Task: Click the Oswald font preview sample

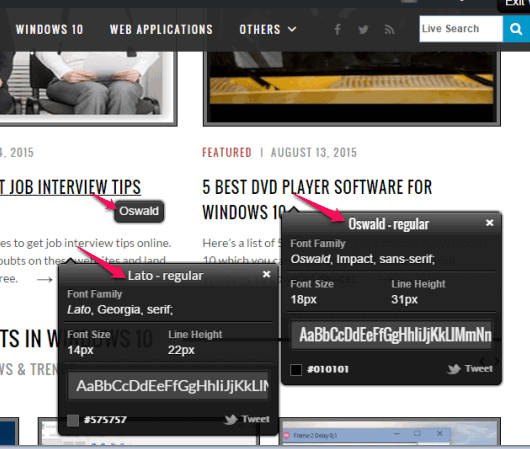Action: (x=392, y=335)
